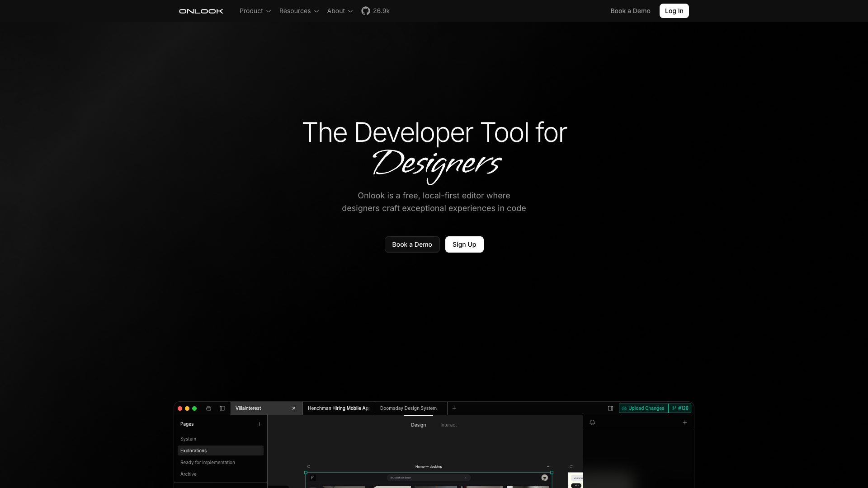
Task: Clear the Brutalist lair decor search with X
Action: (465, 478)
